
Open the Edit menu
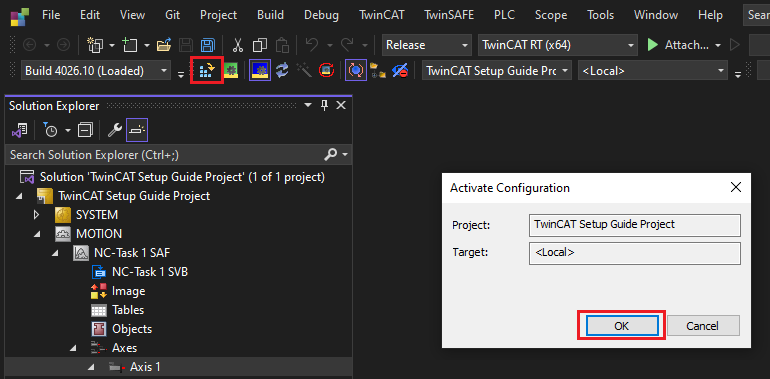[90, 15]
